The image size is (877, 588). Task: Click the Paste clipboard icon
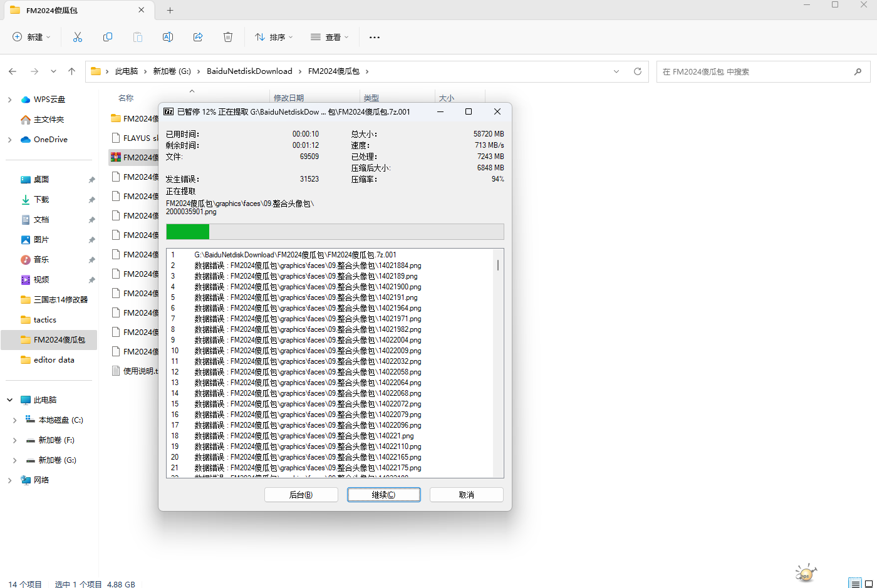point(138,38)
